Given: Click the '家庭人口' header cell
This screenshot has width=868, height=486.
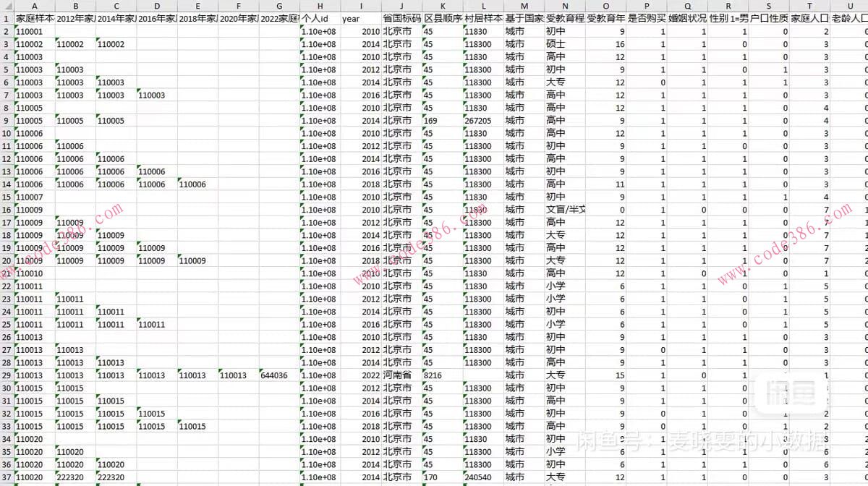Looking at the screenshot, I should click(809, 18).
